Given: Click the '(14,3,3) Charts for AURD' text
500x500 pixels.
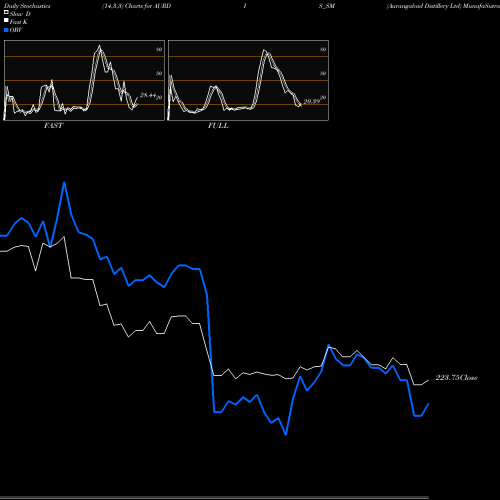Looking at the screenshot, I should (x=137, y=6).
